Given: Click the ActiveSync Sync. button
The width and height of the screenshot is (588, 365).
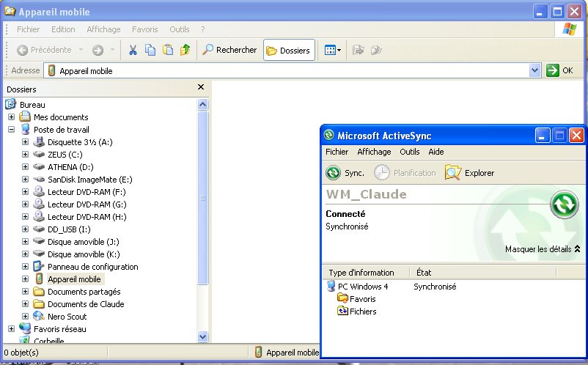Looking at the screenshot, I should (x=345, y=173).
